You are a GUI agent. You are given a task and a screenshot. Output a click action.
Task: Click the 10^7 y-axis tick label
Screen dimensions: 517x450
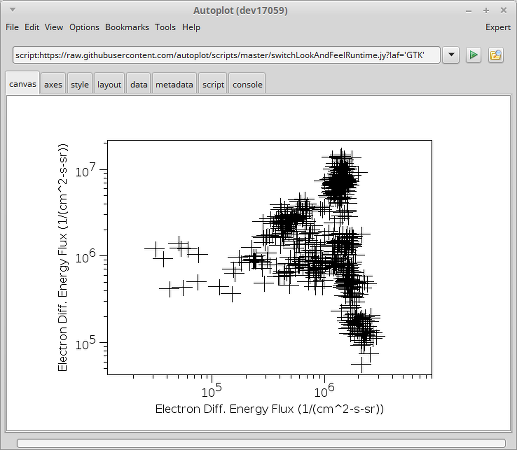point(85,170)
